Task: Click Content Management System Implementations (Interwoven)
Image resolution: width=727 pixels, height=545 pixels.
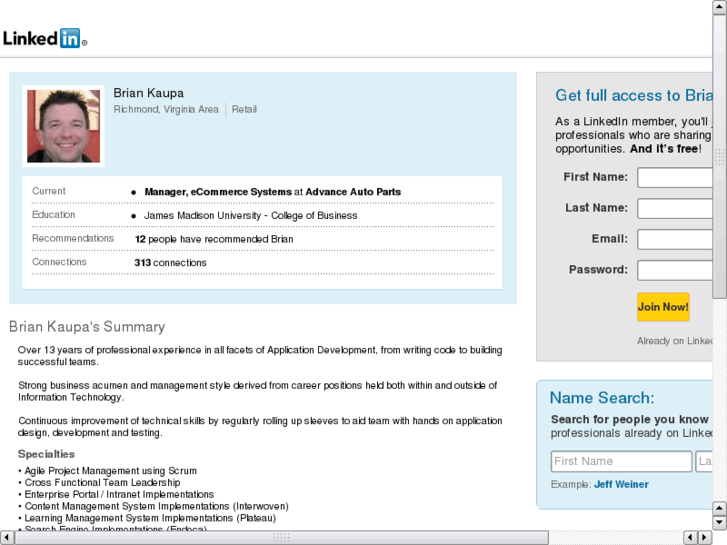Action: tap(156, 506)
